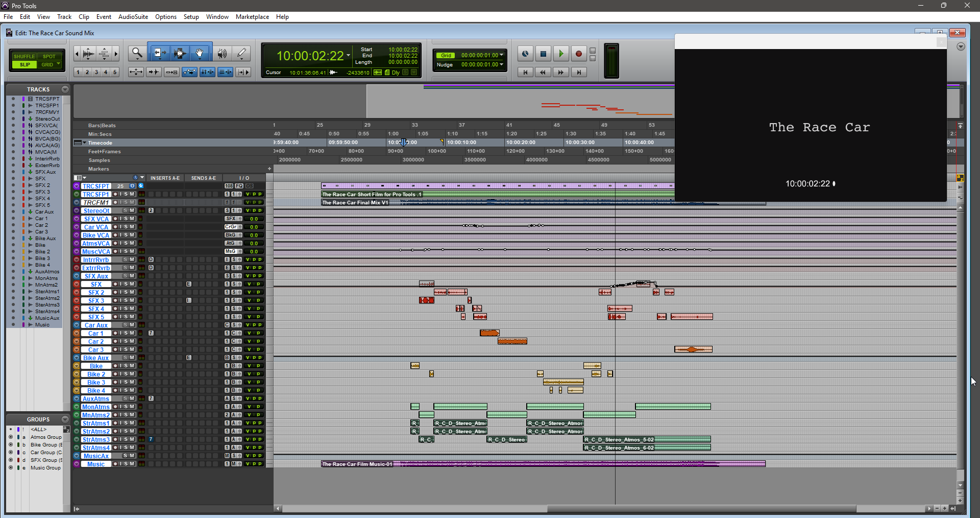
Task: Open the Tracks list dropdown menu
Action: (65, 89)
